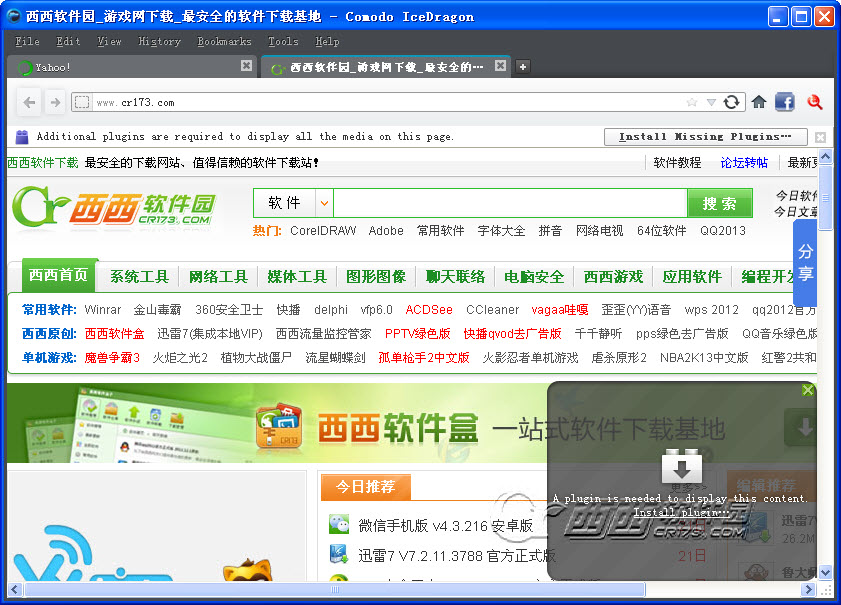Select the 西西首页 navigation tab
841x605 pixels.
59,275
